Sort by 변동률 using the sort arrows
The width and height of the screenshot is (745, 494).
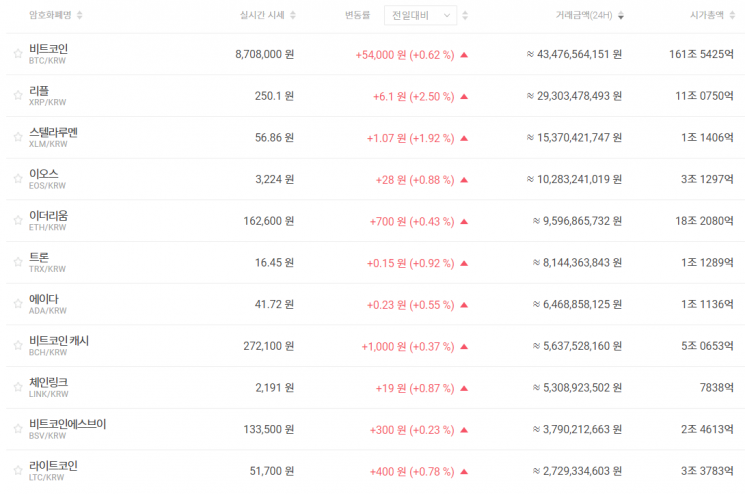tap(465, 15)
